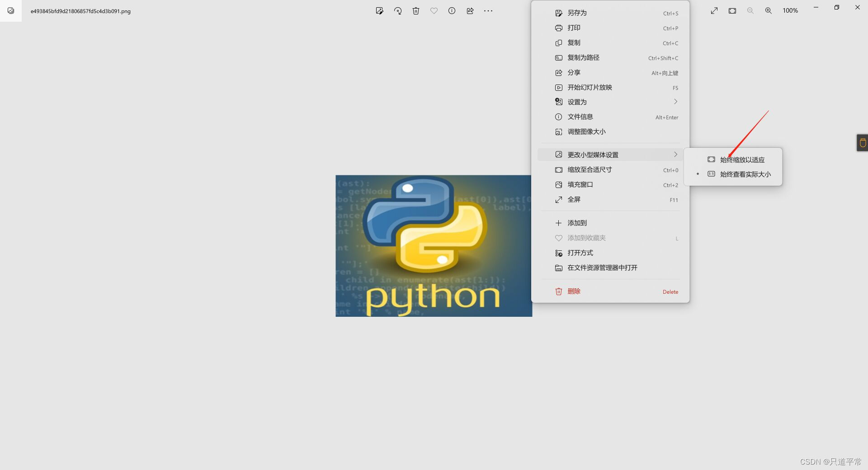
Task: Restore down the Photos window
Action: [837, 7]
